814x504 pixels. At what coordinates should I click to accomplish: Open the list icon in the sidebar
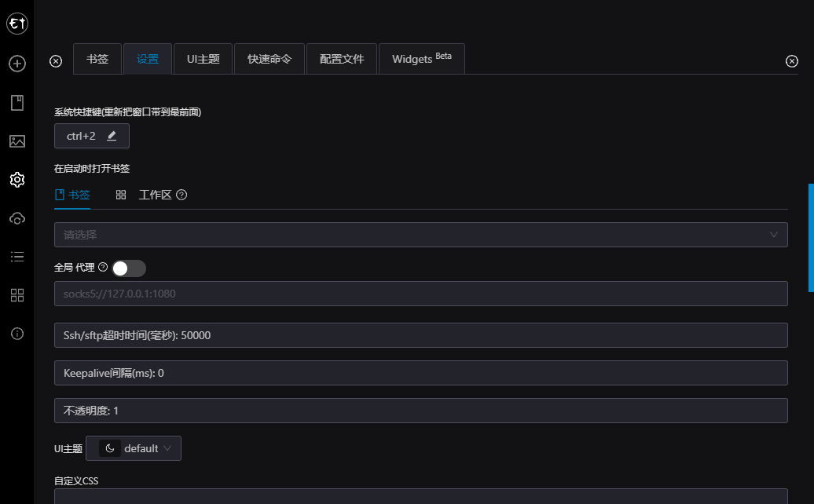coord(16,257)
